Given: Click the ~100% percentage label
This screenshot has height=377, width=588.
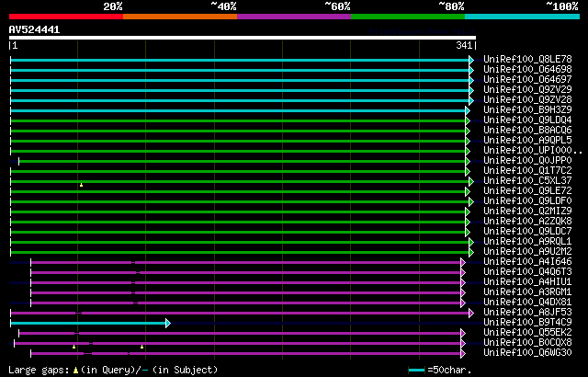Looking at the screenshot, I should 561,6.
